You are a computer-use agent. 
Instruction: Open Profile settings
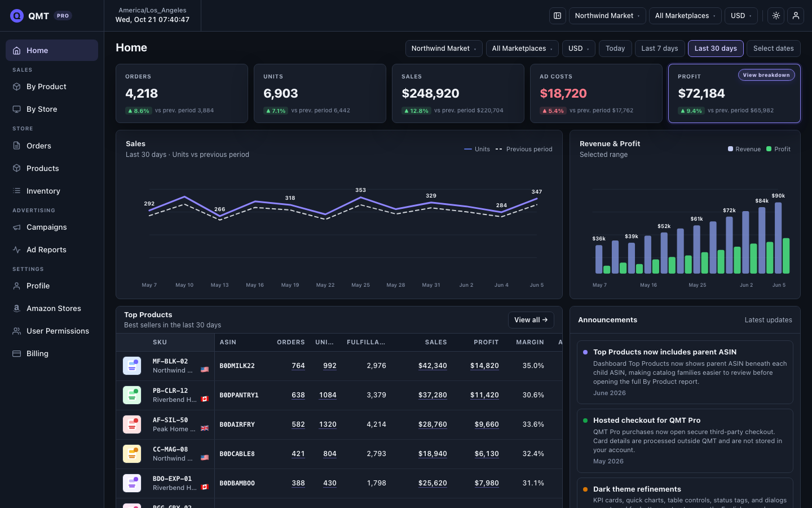(x=52, y=286)
